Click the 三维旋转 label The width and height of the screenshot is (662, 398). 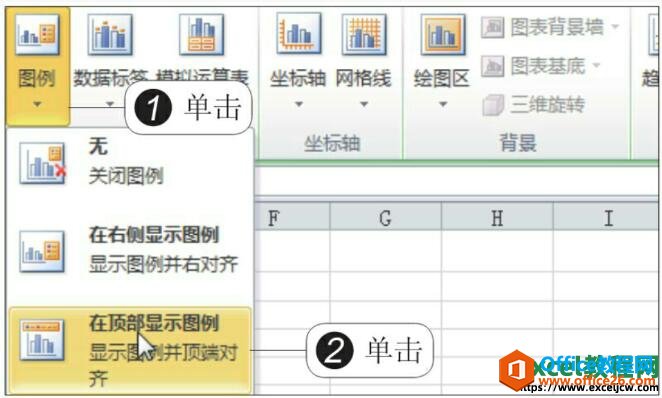pyautogui.click(x=547, y=105)
